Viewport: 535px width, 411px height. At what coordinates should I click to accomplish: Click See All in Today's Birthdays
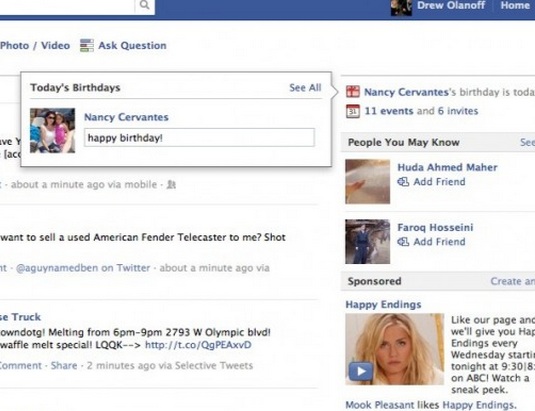(x=305, y=88)
